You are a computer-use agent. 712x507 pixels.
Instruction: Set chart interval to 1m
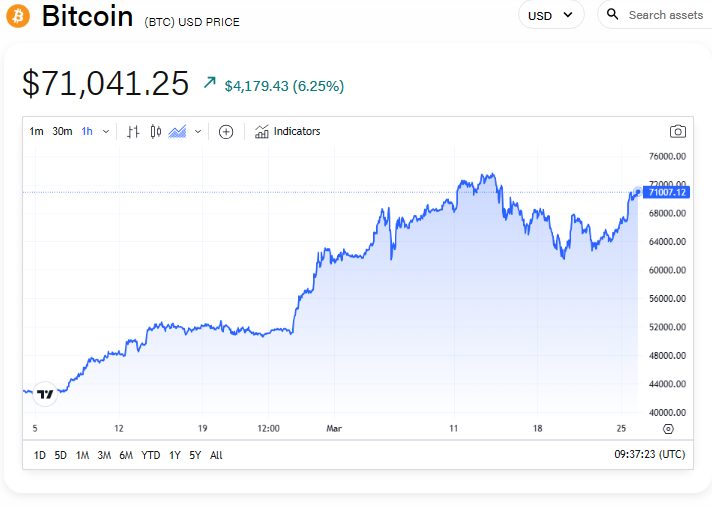pyautogui.click(x=36, y=131)
